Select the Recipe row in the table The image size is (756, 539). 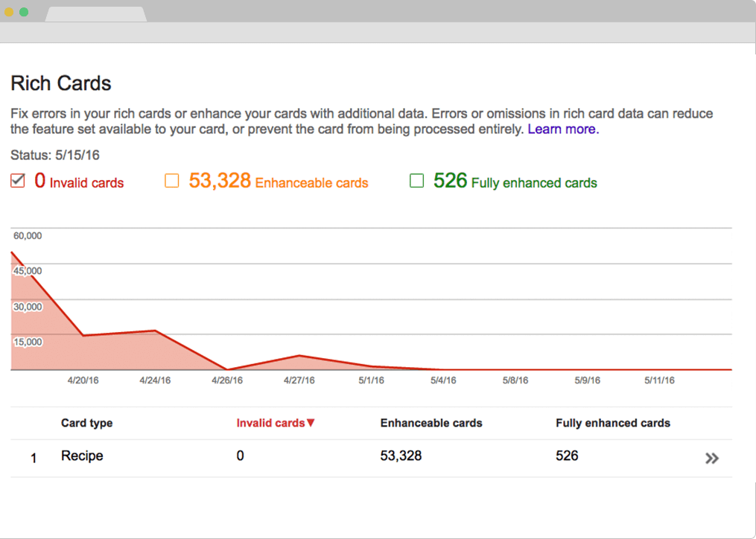point(82,456)
